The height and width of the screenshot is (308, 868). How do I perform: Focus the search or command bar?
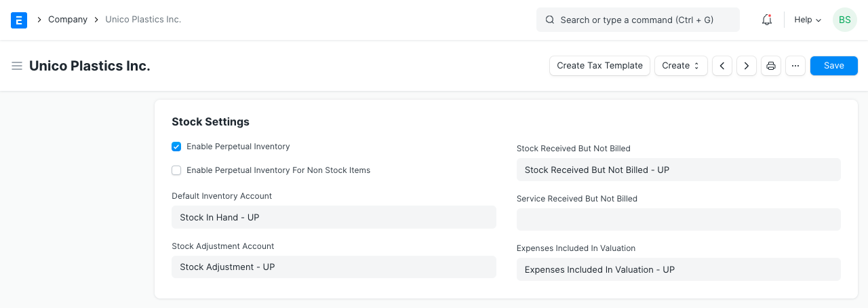point(637,20)
